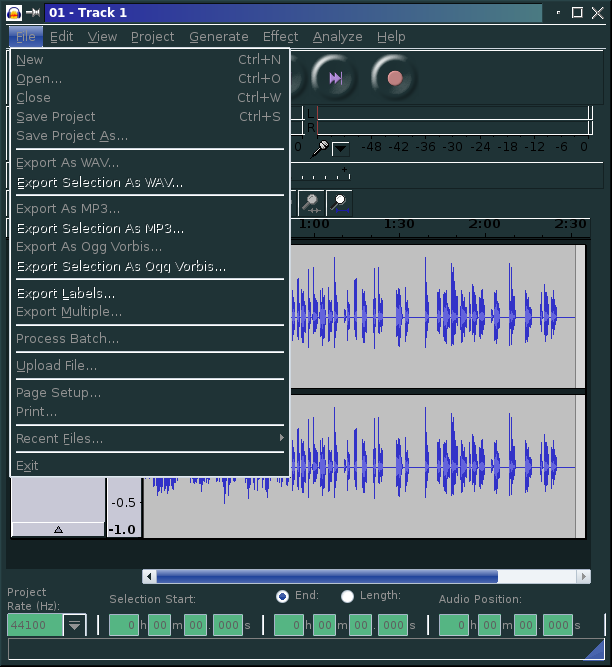Expand the Recent Files submenu
The height and width of the screenshot is (667, 612).
click(150, 438)
